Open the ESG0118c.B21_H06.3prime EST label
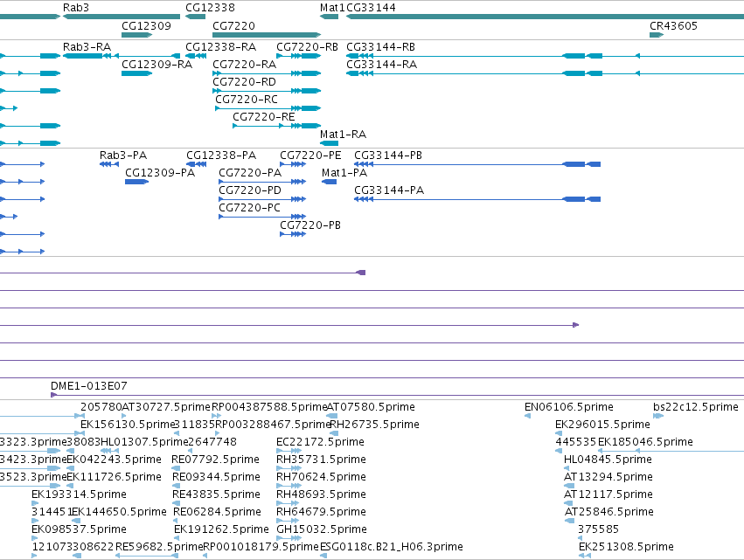This screenshot has width=744, height=560. 392,547
